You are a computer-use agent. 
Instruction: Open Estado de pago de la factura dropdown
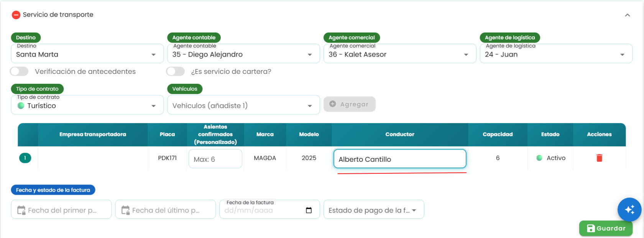[x=374, y=210]
